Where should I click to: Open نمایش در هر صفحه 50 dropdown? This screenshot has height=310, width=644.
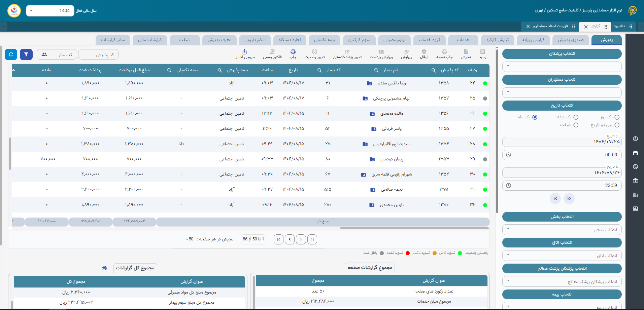[x=189, y=239]
